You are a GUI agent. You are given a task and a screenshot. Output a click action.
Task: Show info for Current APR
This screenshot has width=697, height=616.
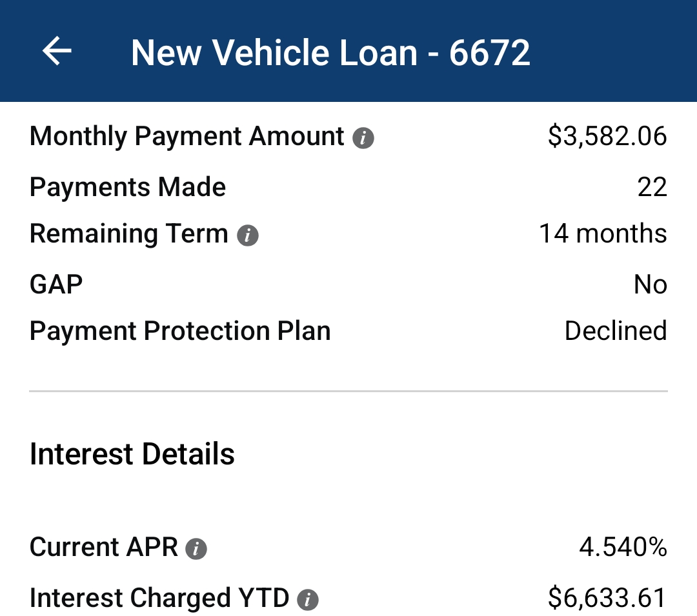tap(196, 549)
